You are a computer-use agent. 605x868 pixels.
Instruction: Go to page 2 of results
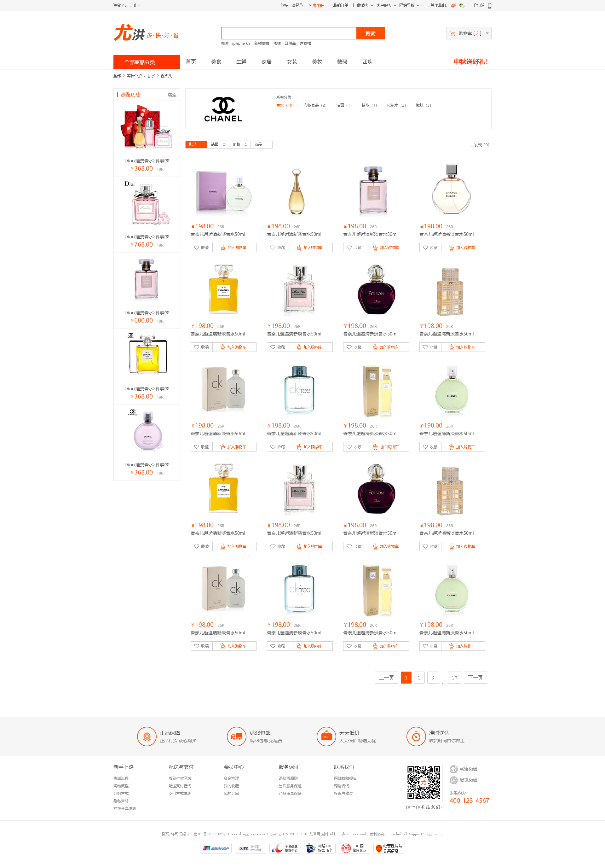(x=419, y=678)
